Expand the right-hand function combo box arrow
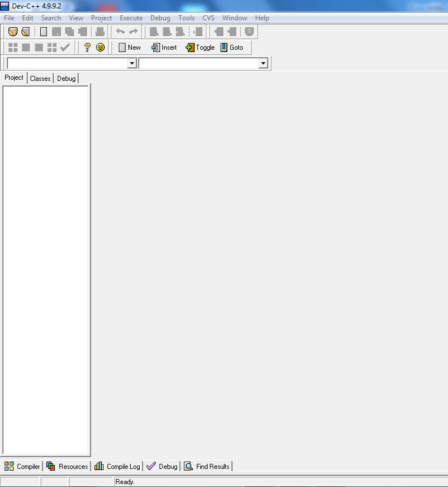 click(263, 63)
